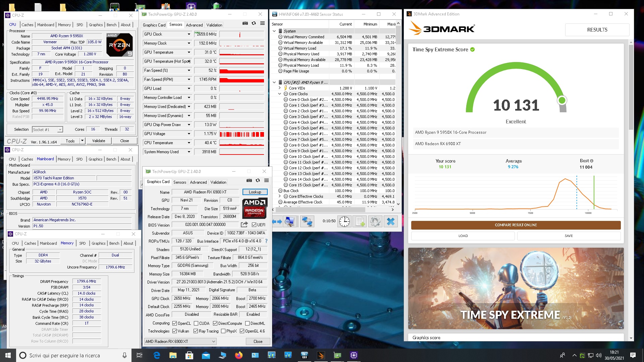Expand the Core VIDs row in HWiNFO
The width and height of the screenshot is (644, 362).
click(279, 88)
